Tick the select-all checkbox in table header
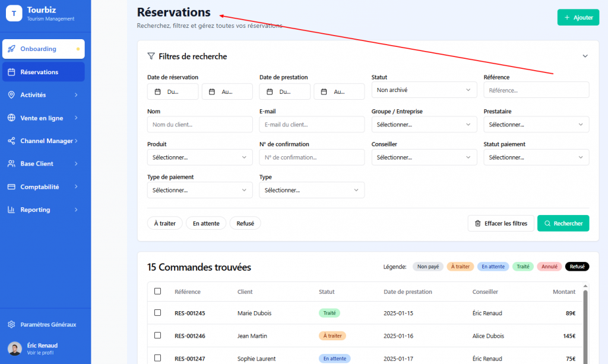 pyautogui.click(x=157, y=291)
